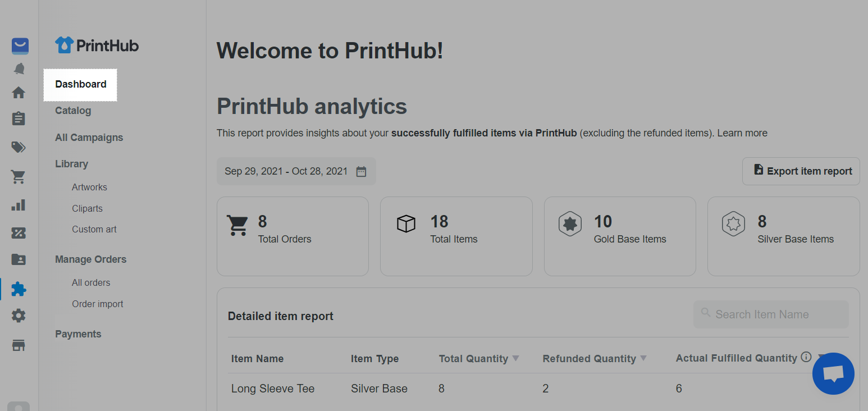Sort by Total Quantity column arrow
The height and width of the screenshot is (411, 868).
(x=516, y=358)
